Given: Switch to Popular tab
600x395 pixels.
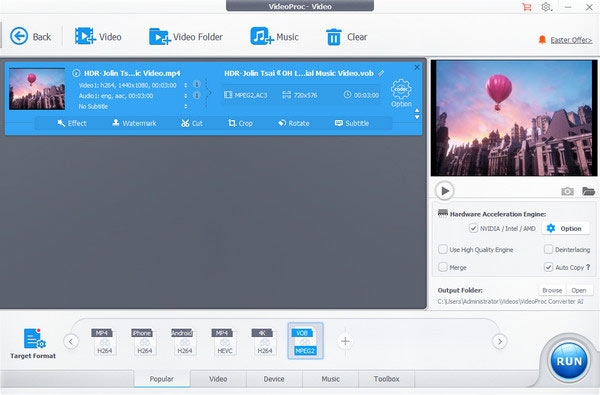Looking at the screenshot, I should point(161,379).
